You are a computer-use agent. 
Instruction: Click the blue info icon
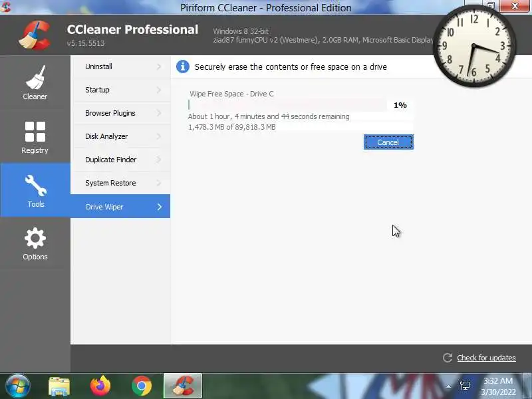[182, 66]
